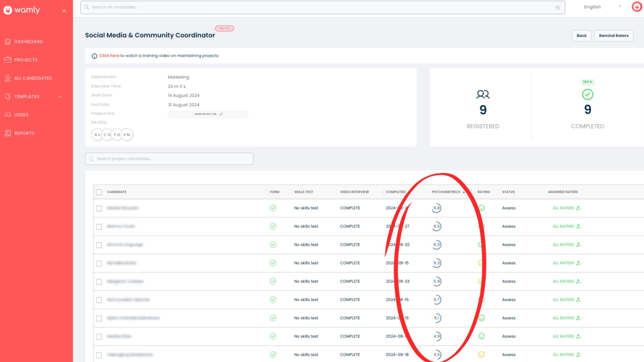Viewport: 644px width, 362px height.
Task: Click the Video Interview column header
Action: point(354,192)
